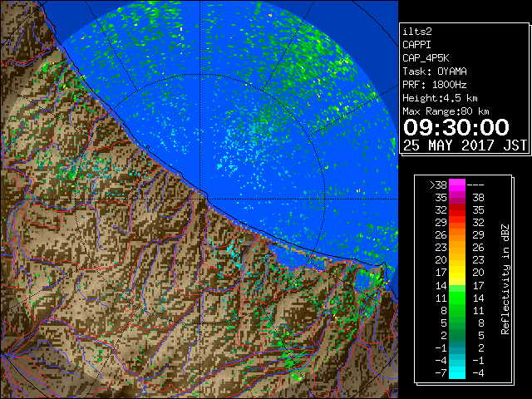The width and height of the screenshot is (532, 399).
Task: Click the "Task: OYAMA" line
Action: pos(435,71)
